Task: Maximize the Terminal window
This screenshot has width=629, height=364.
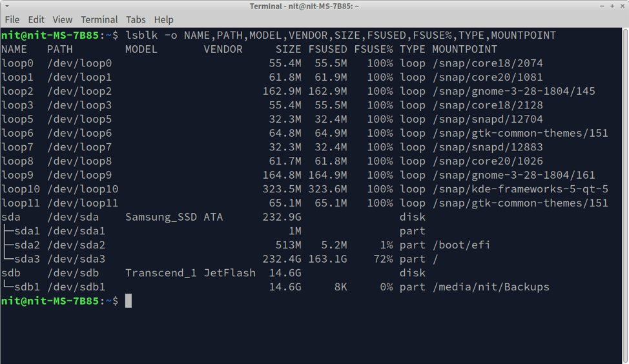Action: coord(612,6)
